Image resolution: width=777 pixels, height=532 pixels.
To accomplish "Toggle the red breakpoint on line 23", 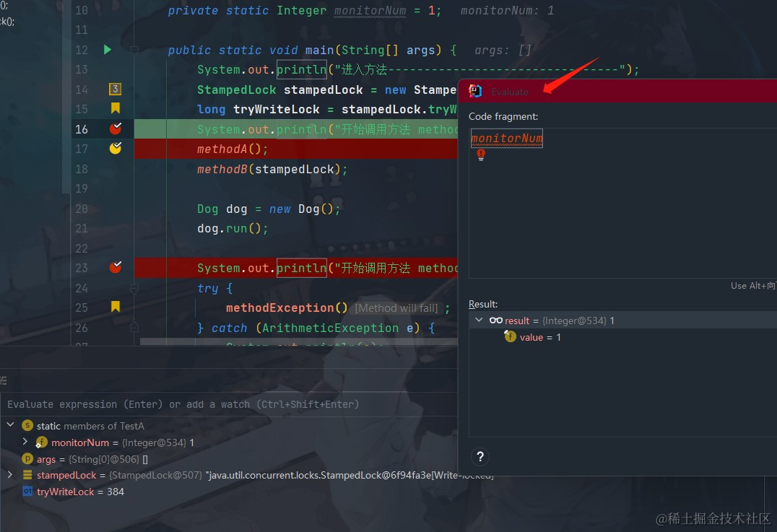I will pyautogui.click(x=116, y=268).
